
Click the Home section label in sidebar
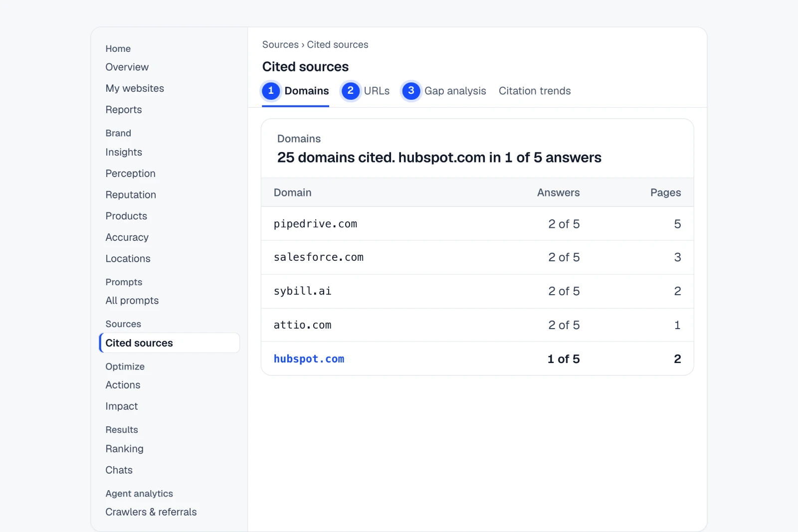point(118,49)
